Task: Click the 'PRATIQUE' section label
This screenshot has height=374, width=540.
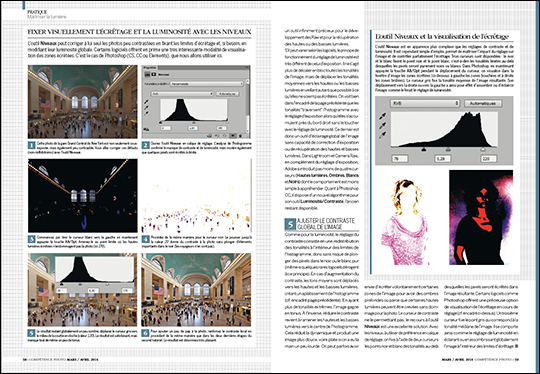Action: pyautogui.click(x=37, y=12)
